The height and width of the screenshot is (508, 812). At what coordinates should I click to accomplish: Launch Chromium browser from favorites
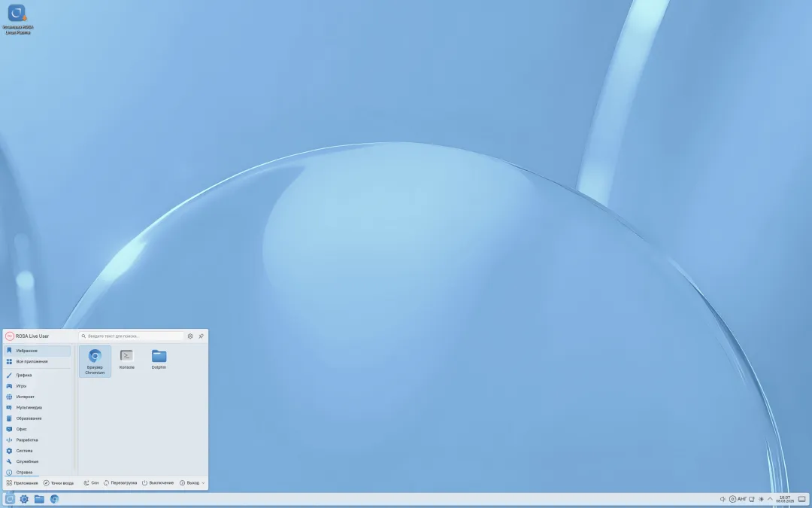[95, 360]
